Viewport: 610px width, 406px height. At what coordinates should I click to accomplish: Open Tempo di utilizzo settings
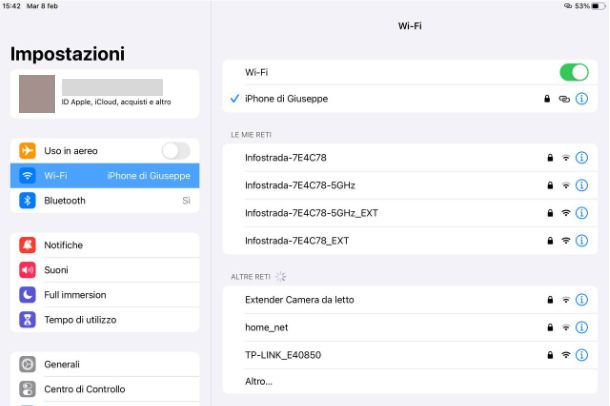(x=105, y=320)
